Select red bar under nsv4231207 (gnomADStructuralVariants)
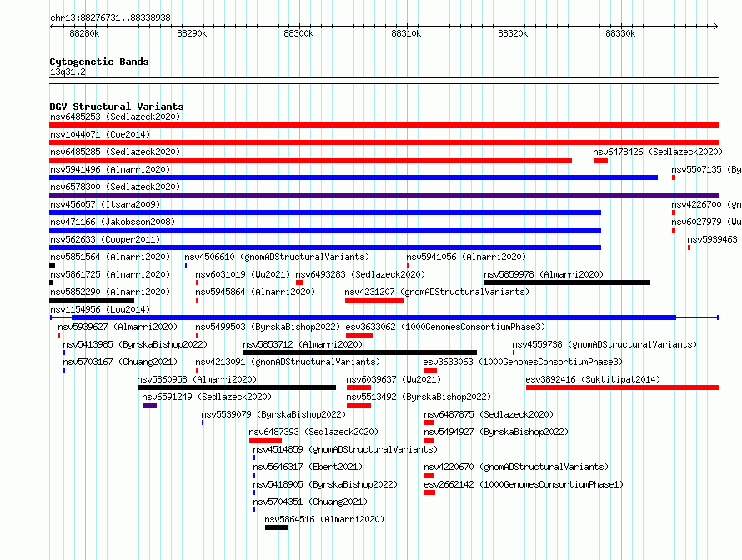742x560 pixels. tap(374, 300)
